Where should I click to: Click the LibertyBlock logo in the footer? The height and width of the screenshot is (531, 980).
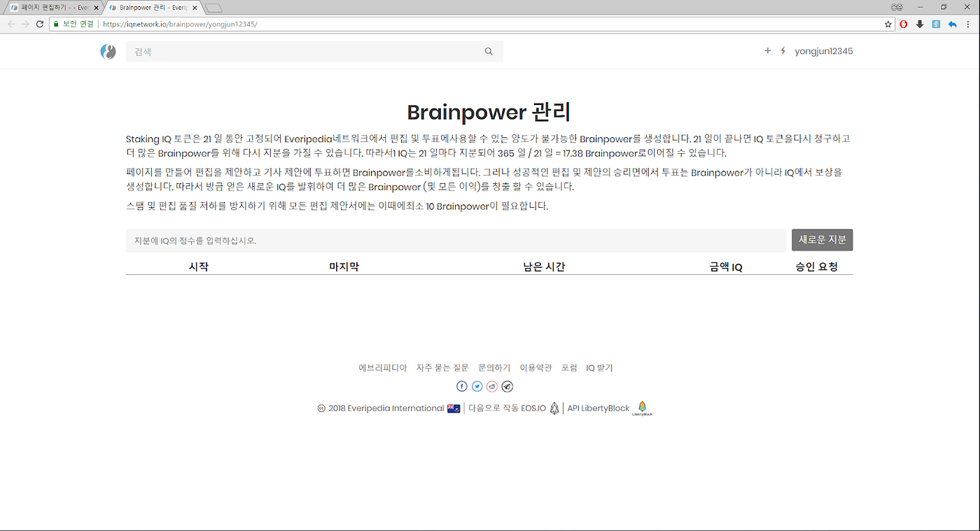coord(642,408)
